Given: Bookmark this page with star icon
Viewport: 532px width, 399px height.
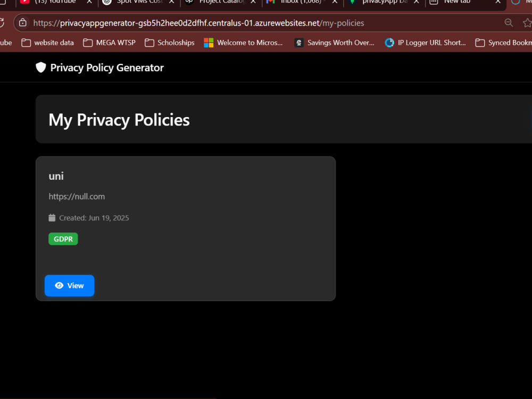Looking at the screenshot, I should coord(527,23).
